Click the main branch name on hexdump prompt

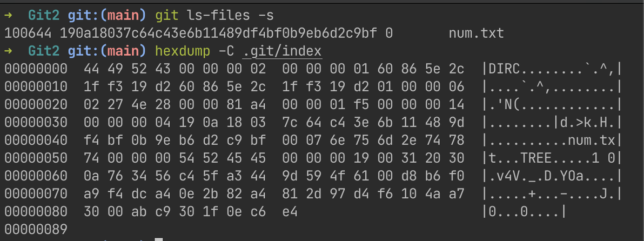point(123,51)
